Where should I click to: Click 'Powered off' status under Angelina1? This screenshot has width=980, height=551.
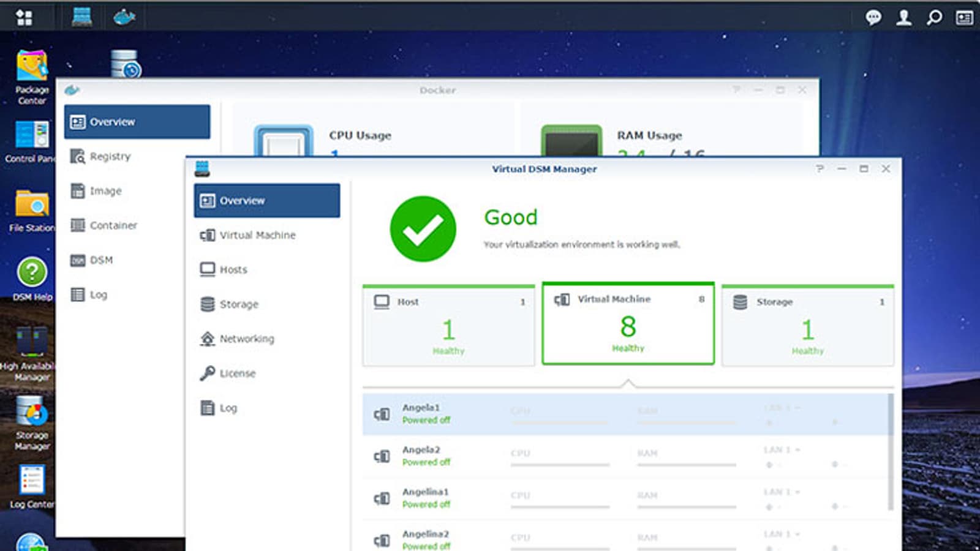click(426, 505)
